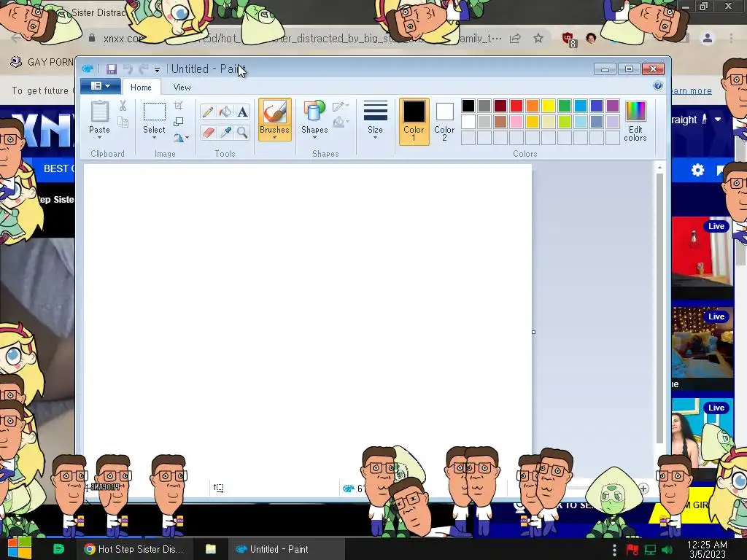Viewport: 747px width, 560px height.
Task: Pick the red color swatch
Action: coord(516,106)
